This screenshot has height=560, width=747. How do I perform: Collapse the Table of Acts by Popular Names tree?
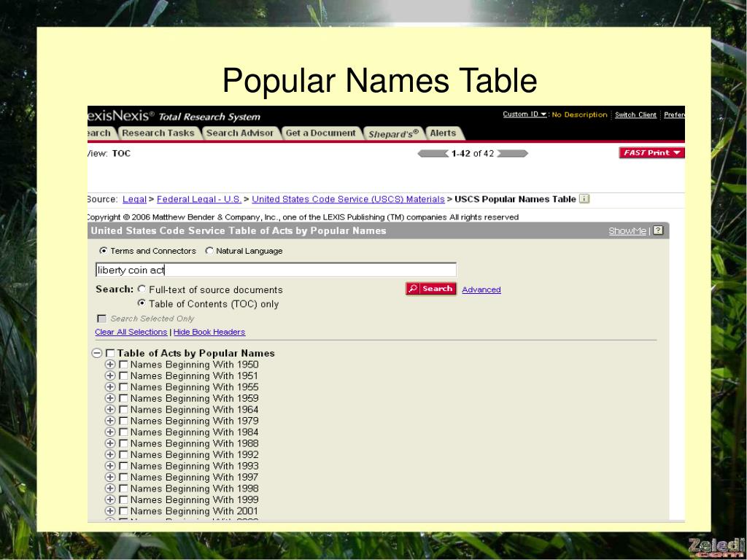pyautogui.click(x=96, y=353)
